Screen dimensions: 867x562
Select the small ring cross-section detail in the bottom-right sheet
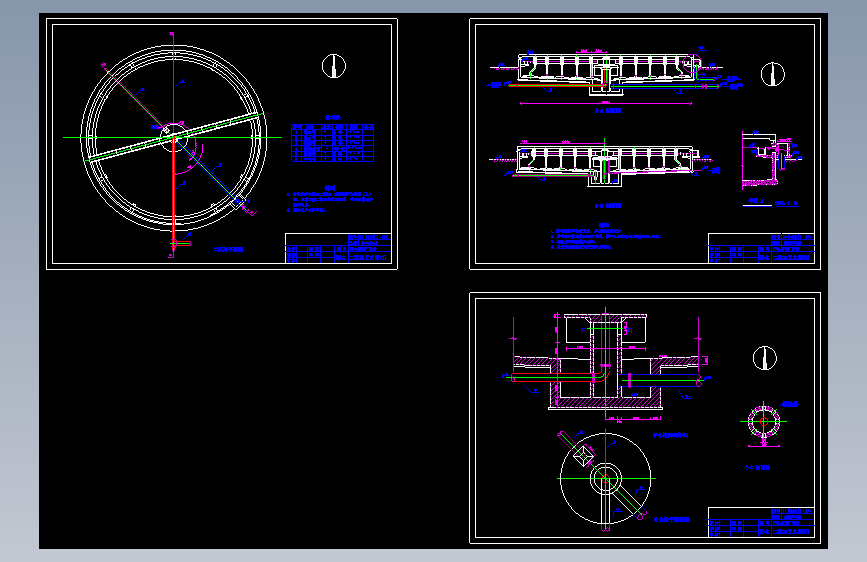764,422
